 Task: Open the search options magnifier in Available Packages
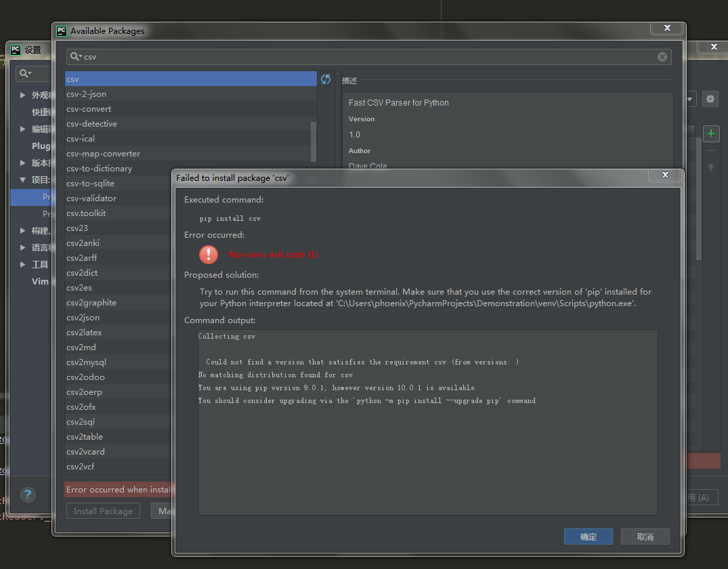[x=77, y=57]
